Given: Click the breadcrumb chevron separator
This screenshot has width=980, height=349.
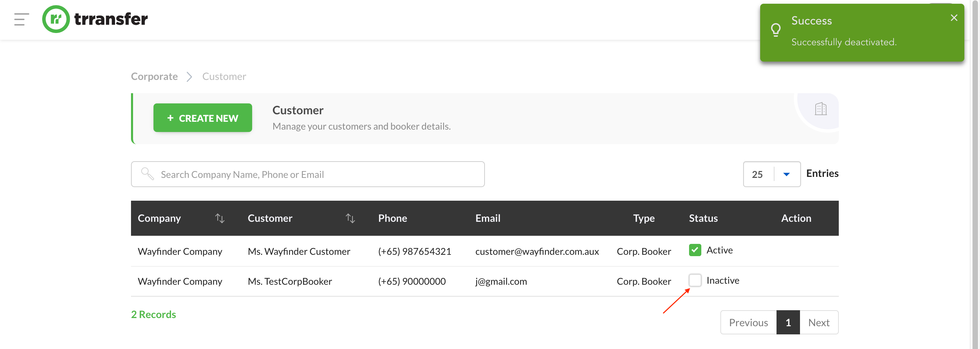Looking at the screenshot, I should [x=189, y=77].
